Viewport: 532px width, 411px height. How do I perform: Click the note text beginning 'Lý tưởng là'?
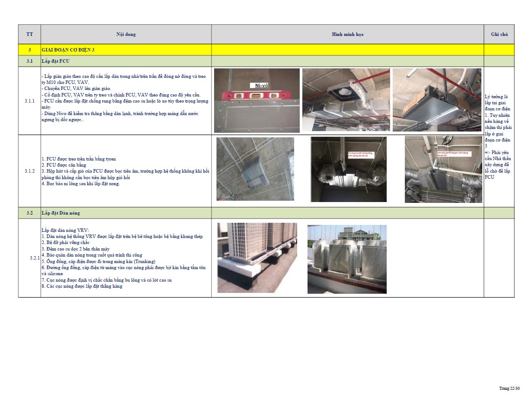(498, 137)
